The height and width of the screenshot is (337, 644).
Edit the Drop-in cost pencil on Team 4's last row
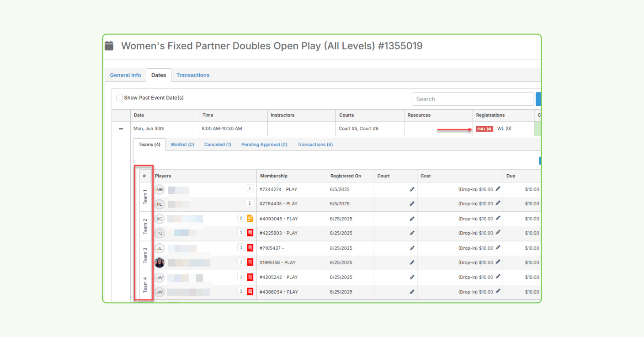point(498,291)
